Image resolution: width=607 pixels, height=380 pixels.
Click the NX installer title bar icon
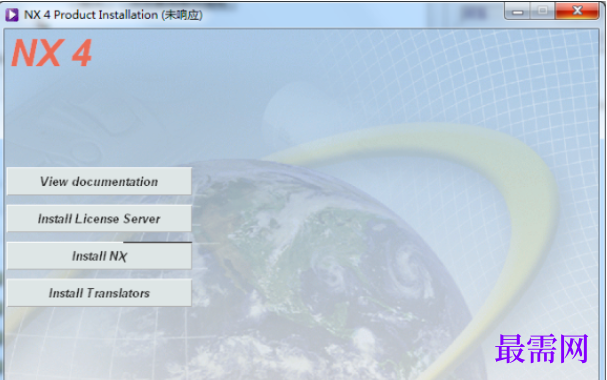(x=12, y=15)
